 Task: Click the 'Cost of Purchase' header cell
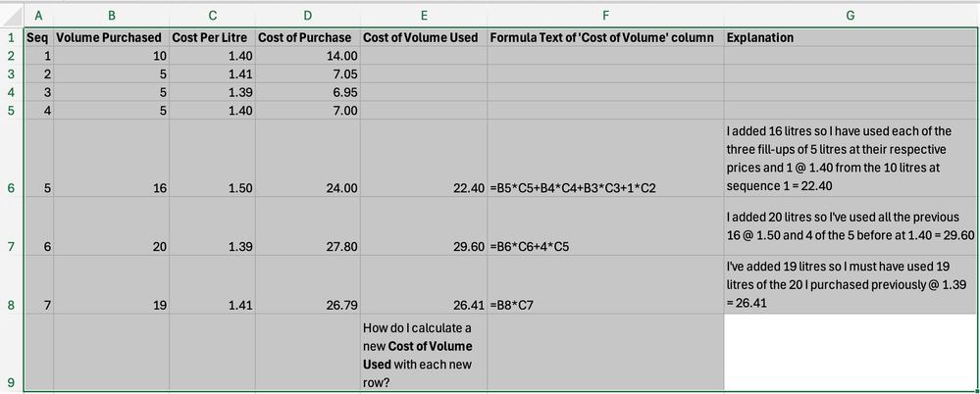pyautogui.click(x=309, y=37)
